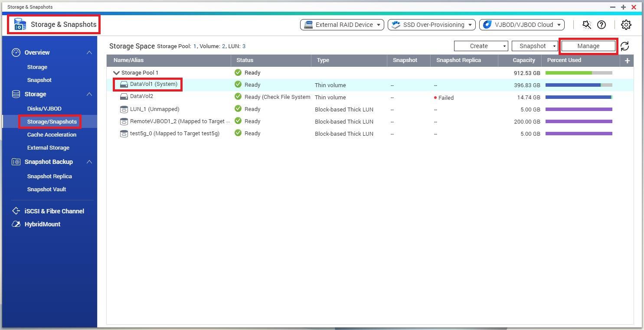The height and width of the screenshot is (330, 644).
Task: Click the iSCSI & Fibre Channel icon
Action: [16, 211]
